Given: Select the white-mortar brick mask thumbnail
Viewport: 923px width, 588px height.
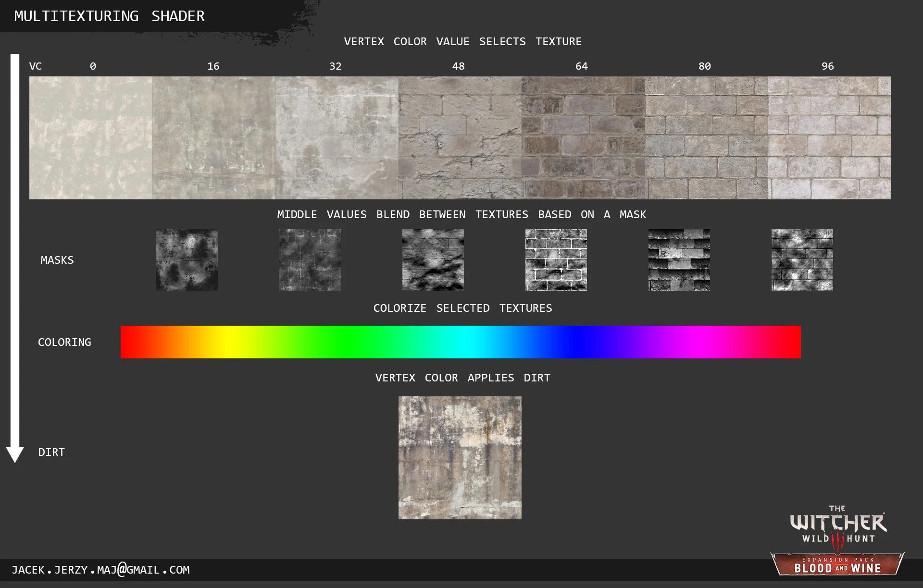Looking at the screenshot, I should pyautogui.click(x=556, y=260).
